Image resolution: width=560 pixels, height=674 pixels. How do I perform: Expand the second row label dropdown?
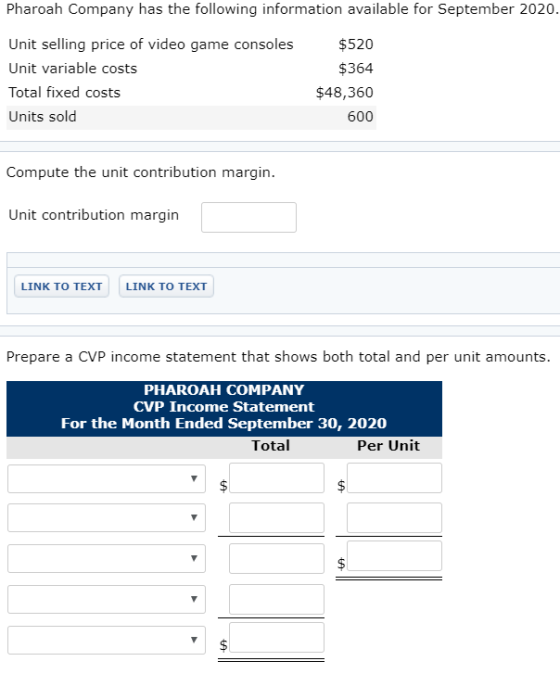tap(106, 518)
